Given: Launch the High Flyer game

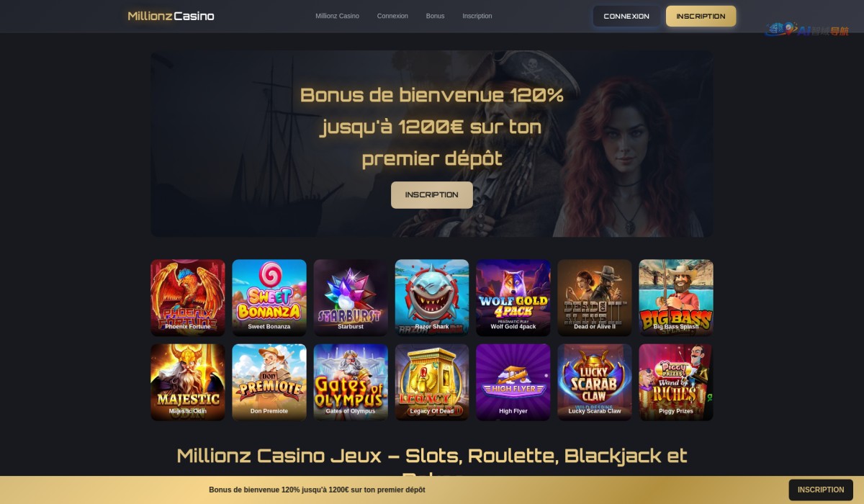Looking at the screenshot, I should 513,382.
